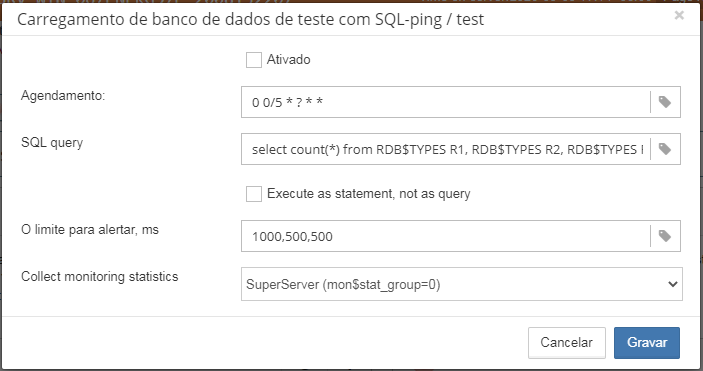Viewport: 703px width, 371px height.
Task: Click the Cancelar button
Action: (x=567, y=343)
